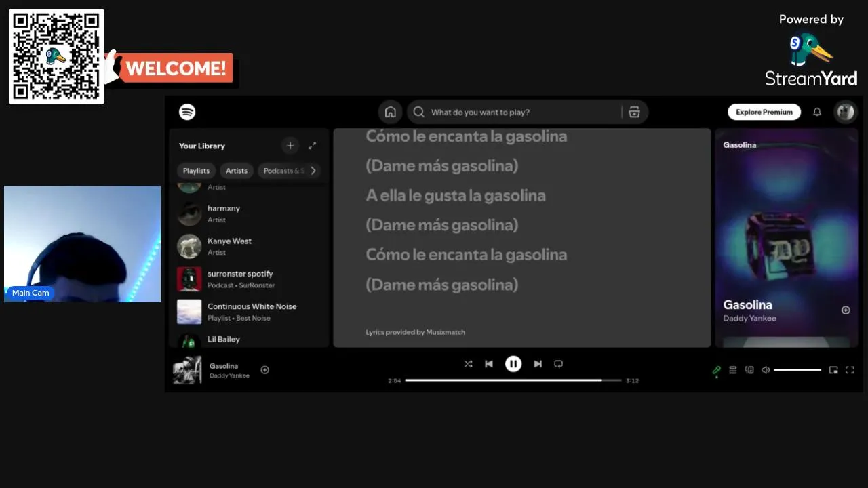This screenshot has width=868, height=488.
Task: Show more library filter chips
Action: pos(313,171)
